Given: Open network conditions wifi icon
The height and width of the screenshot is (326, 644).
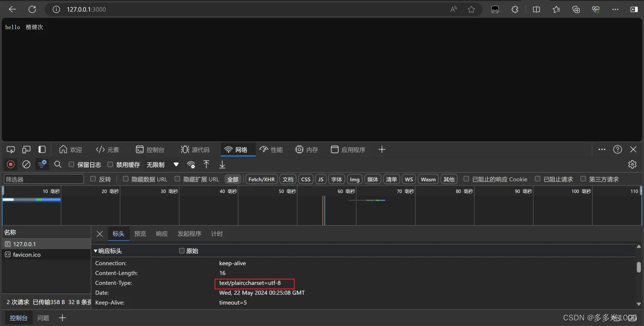Looking at the screenshot, I should 191,165.
